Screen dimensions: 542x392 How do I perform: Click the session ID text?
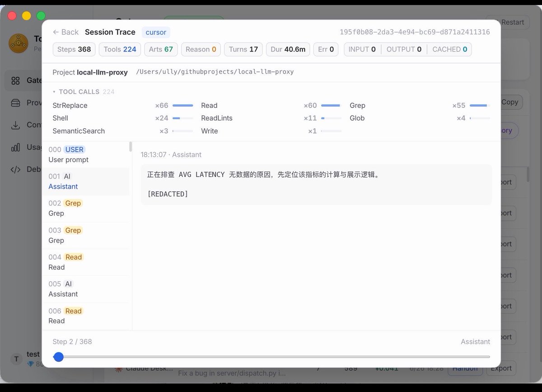[415, 32]
